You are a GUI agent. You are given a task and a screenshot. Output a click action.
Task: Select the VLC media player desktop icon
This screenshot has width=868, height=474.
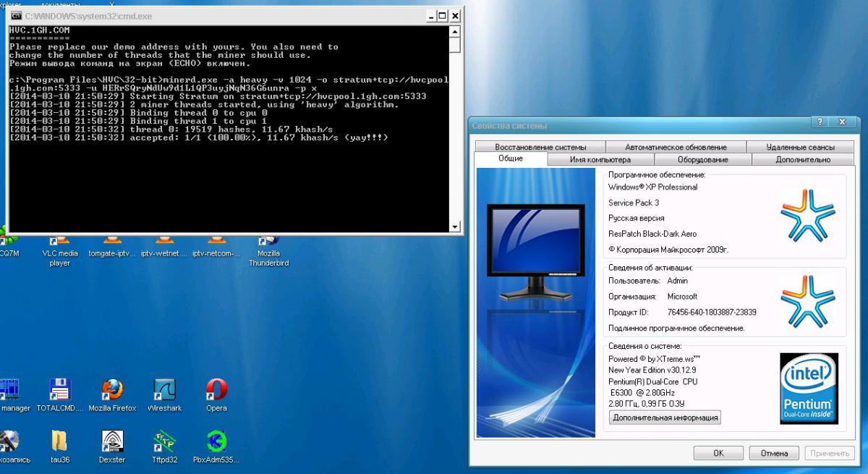(x=60, y=250)
